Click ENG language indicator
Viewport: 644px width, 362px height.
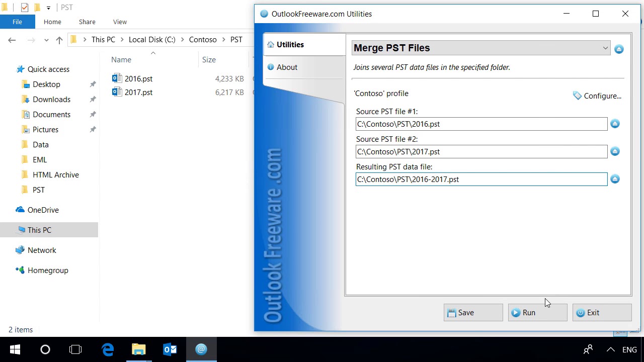[x=629, y=349]
